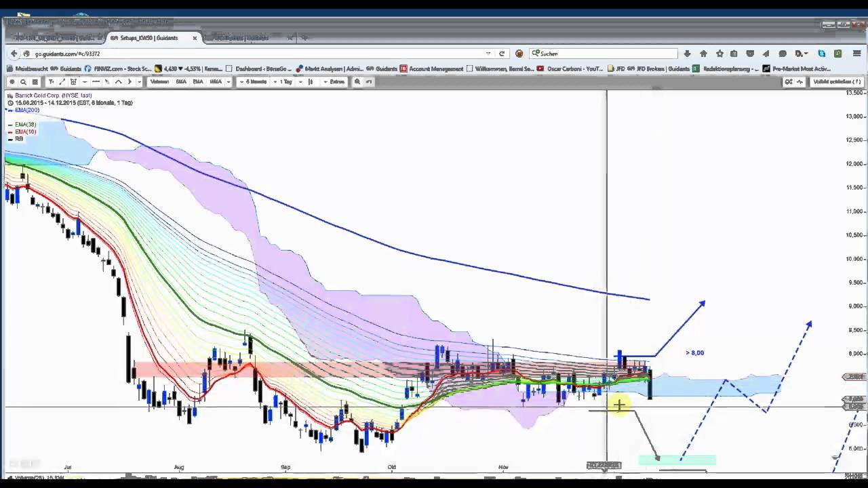Go to browser home page icon
Screen dimensions: 868x488
coord(703,54)
